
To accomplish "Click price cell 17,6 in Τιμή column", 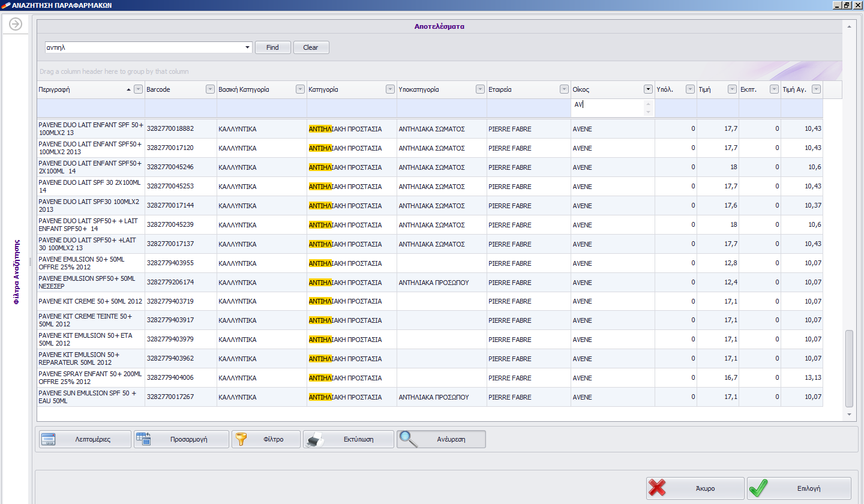I will pos(718,205).
